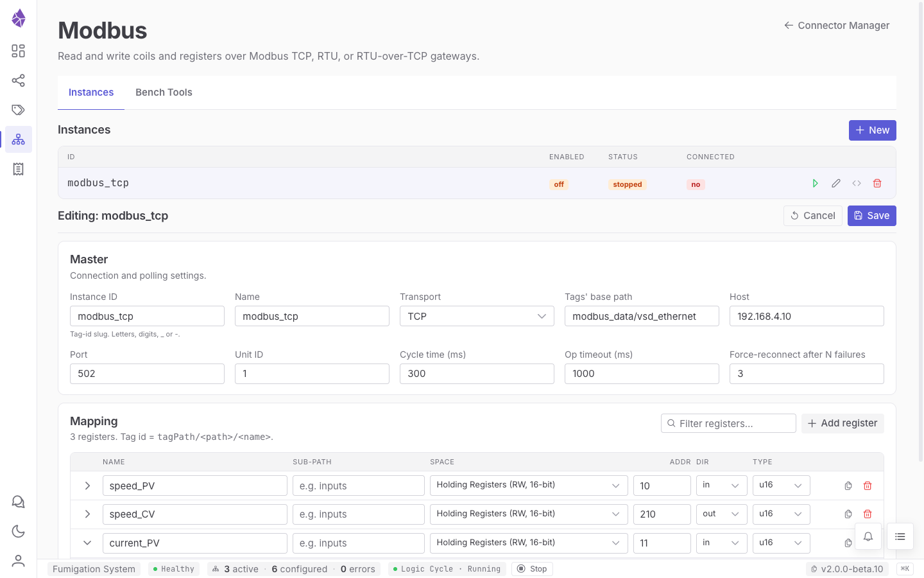Open the user profile icon in sidebar
The height and width of the screenshot is (578, 924).
tap(19, 561)
